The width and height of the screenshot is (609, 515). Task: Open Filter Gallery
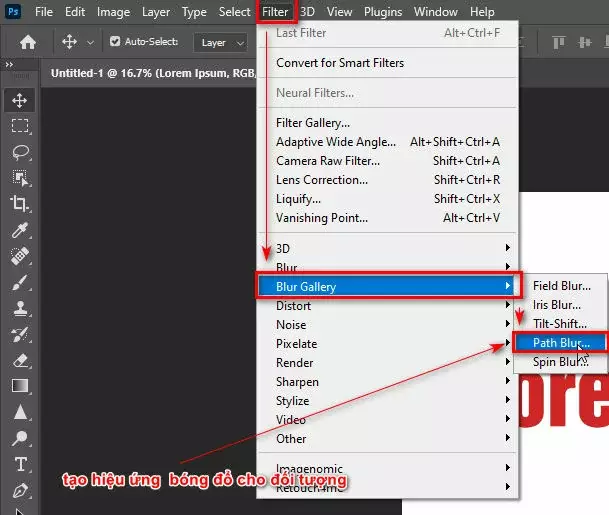click(388, 123)
